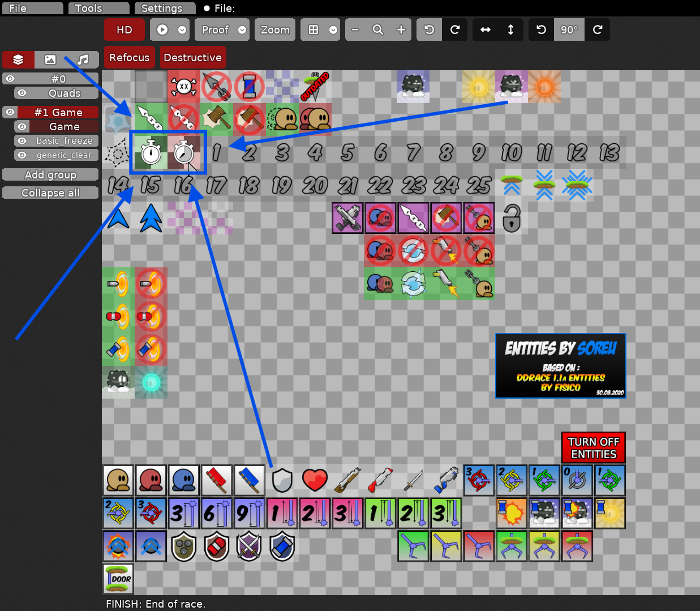Open the Settings menu

(x=165, y=8)
